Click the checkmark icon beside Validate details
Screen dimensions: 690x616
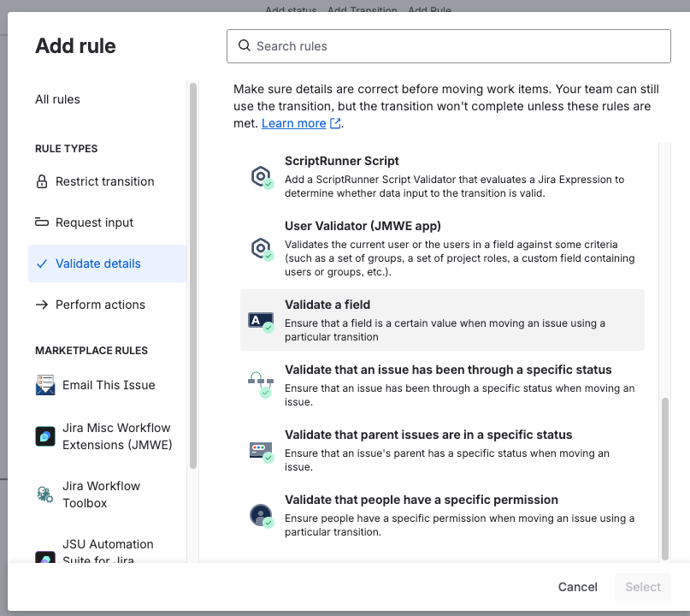click(x=42, y=264)
